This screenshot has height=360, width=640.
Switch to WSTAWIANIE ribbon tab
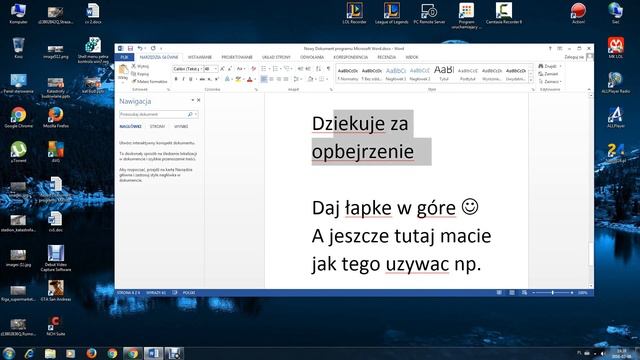coord(200,58)
